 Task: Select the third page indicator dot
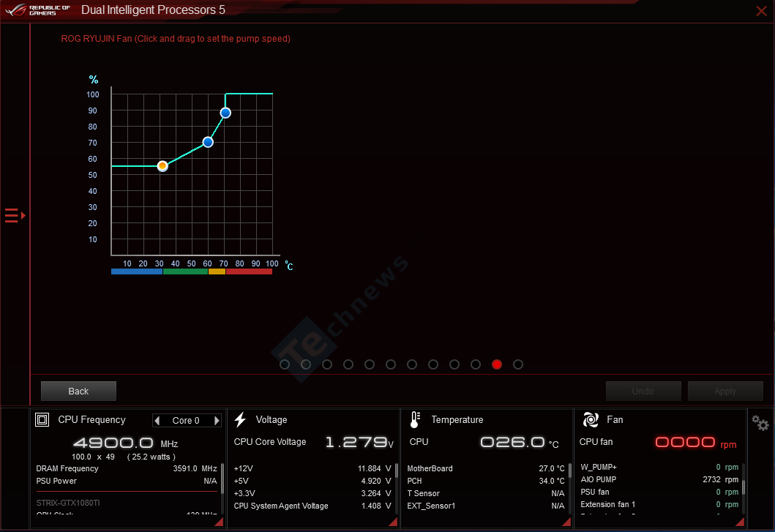(x=327, y=364)
